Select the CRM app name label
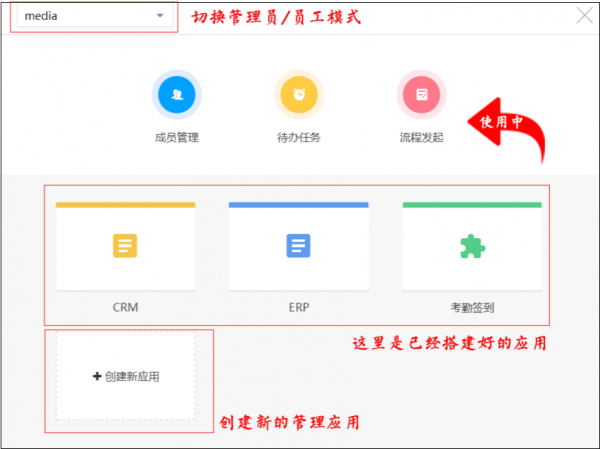The height and width of the screenshot is (449, 600). click(x=126, y=307)
